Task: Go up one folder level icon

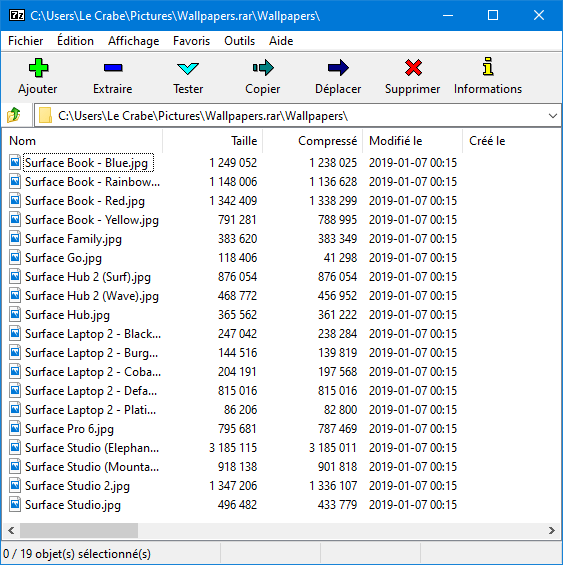Action: click(x=14, y=115)
